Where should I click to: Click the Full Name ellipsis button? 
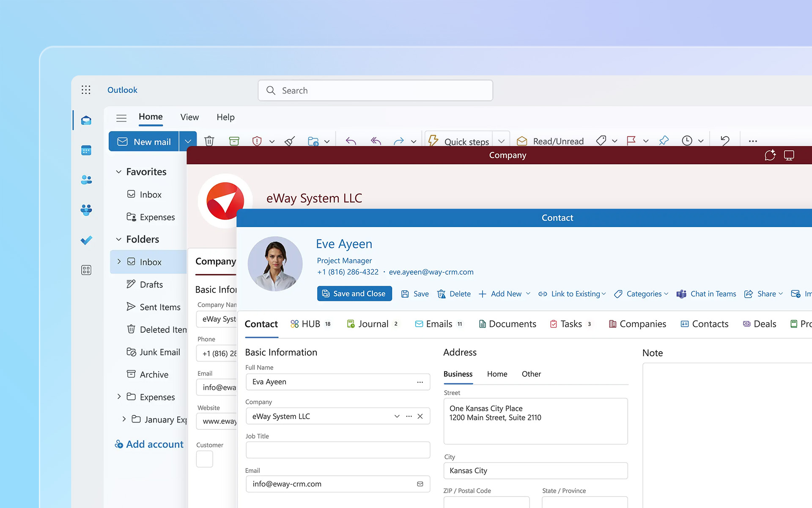click(x=420, y=382)
